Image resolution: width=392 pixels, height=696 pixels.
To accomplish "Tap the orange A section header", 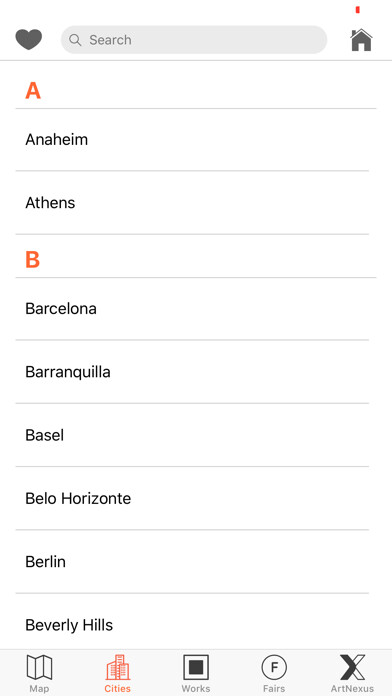I will [33, 91].
